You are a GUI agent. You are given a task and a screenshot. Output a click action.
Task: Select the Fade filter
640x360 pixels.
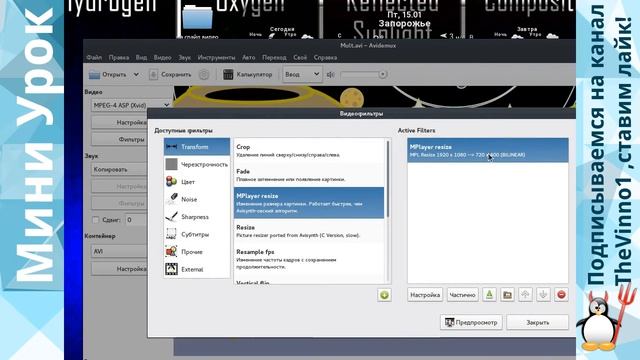(x=309, y=175)
